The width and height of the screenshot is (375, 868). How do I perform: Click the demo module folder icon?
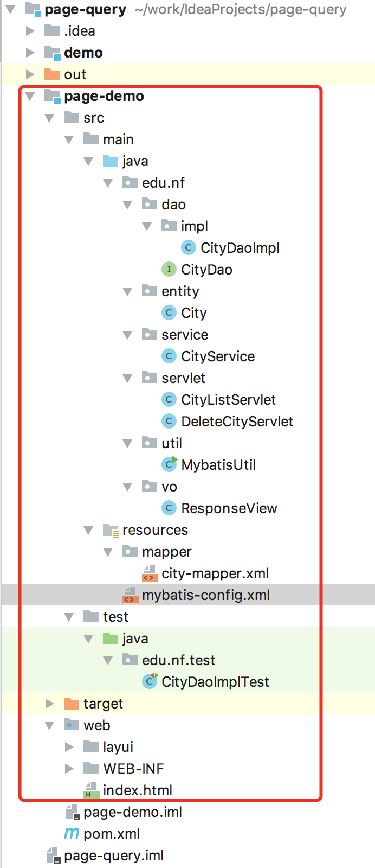(x=52, y=53)
